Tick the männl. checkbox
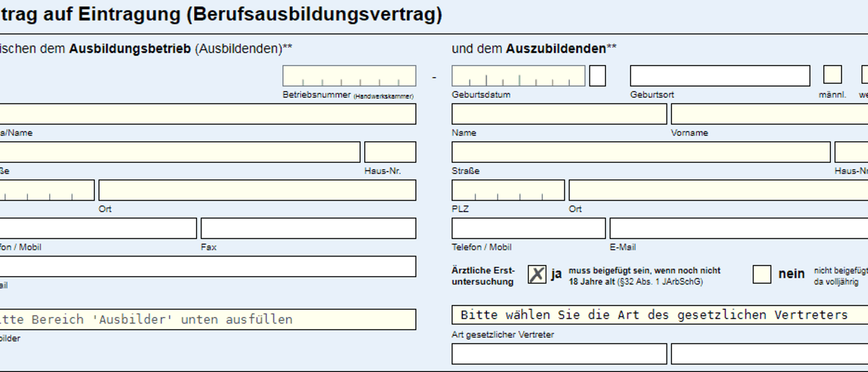The height and width of the screenshot is (372, 868). coord(833,75)
